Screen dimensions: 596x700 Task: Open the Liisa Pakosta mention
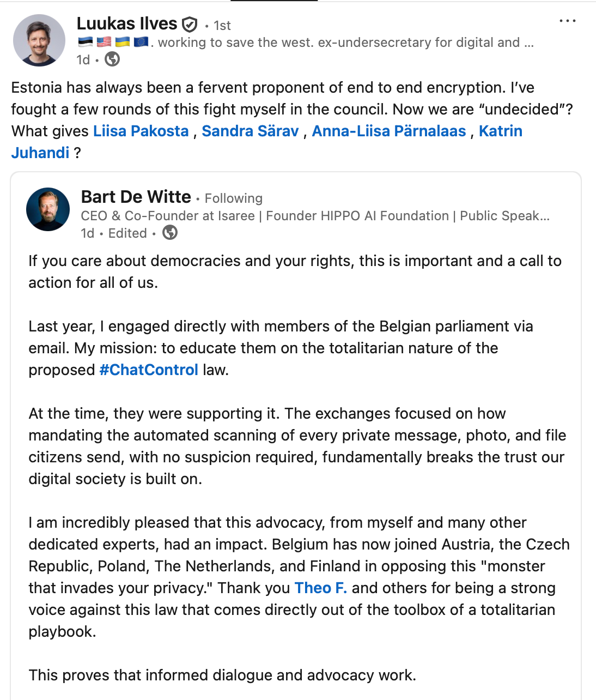click(x=141, y=131)
